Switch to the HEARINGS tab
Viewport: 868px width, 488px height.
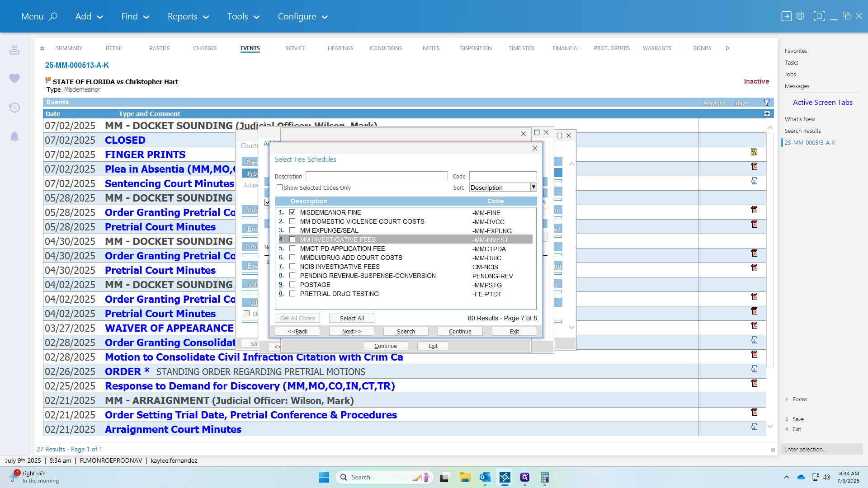pyautogui.click(x=340, y=48)
